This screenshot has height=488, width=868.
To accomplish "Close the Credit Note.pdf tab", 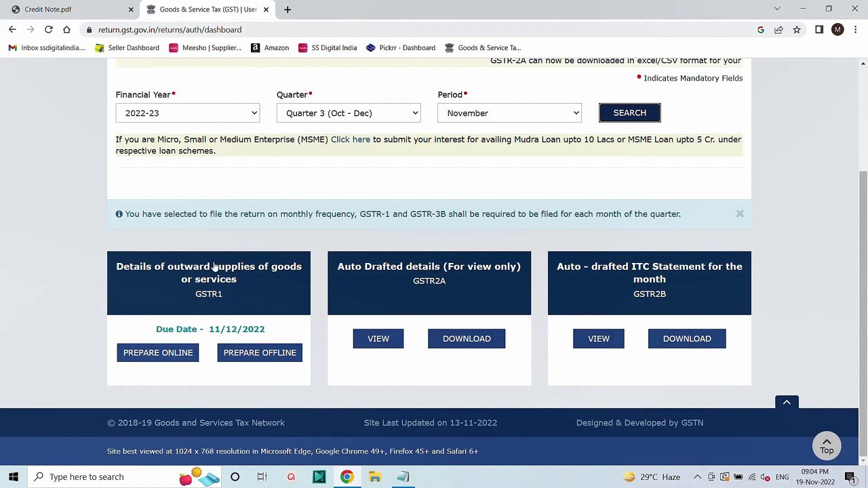I will click(x=131, y=9).
